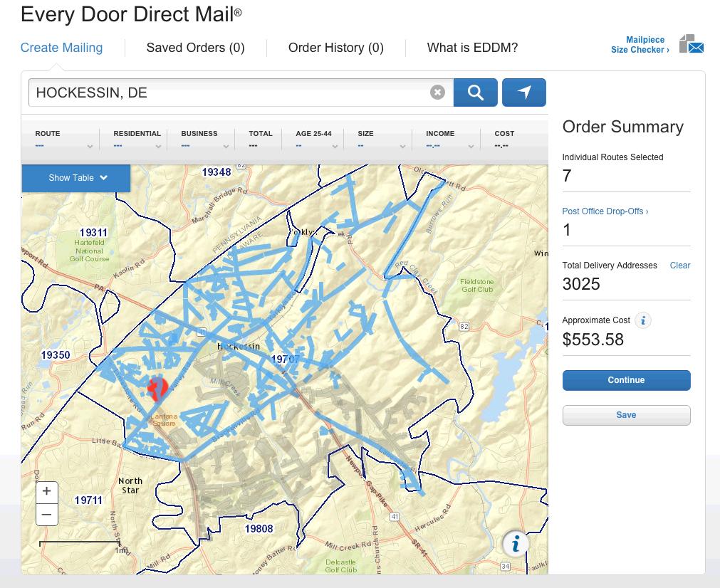Screen dimensions: 720x588
Task: Open the Post Office Drop-Offs link
Action: pyautogui.click(x=605, y=211)
